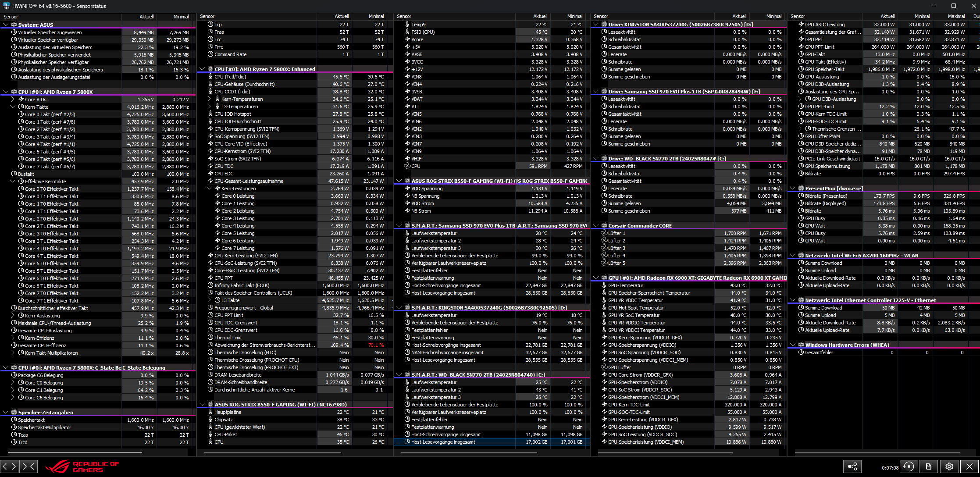Select the CPU (Tctl/Tdie) sensor row
Screen dimensions: 980x477
pyautogui.click(x=230, y=77)
